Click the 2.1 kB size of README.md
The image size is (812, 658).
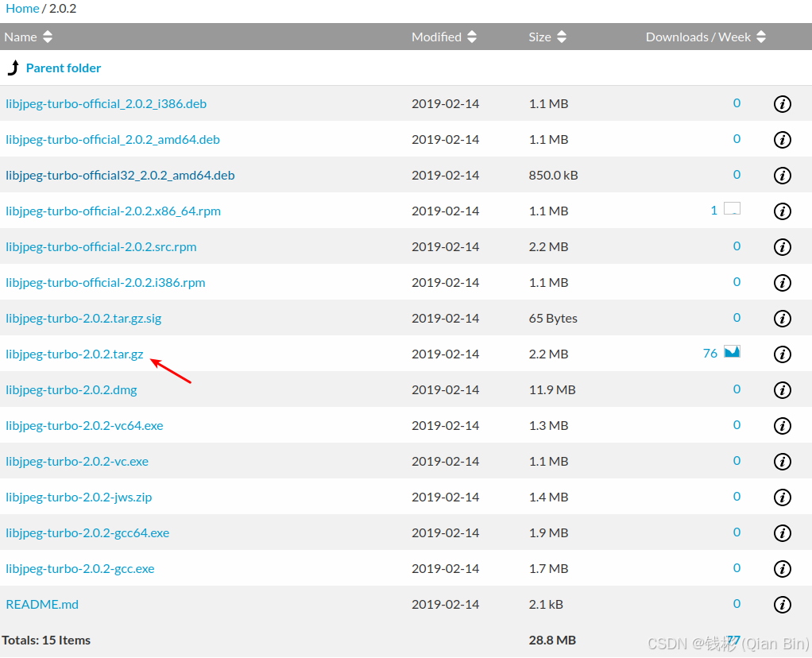click(x=546, y=604)
